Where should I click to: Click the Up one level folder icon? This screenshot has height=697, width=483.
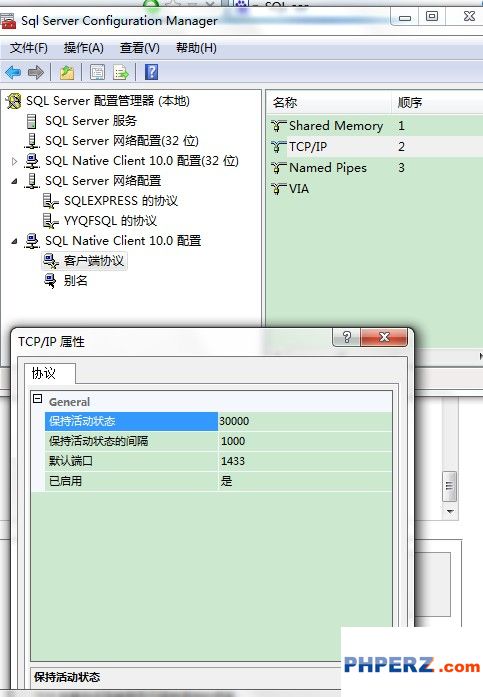[x=67, y=72]
